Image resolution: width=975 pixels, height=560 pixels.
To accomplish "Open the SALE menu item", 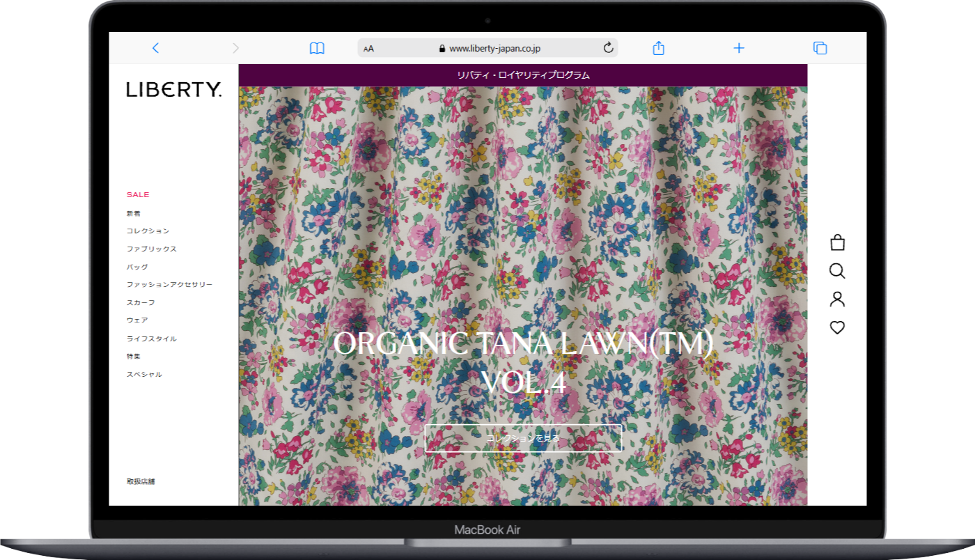I will tap(138, 195).
